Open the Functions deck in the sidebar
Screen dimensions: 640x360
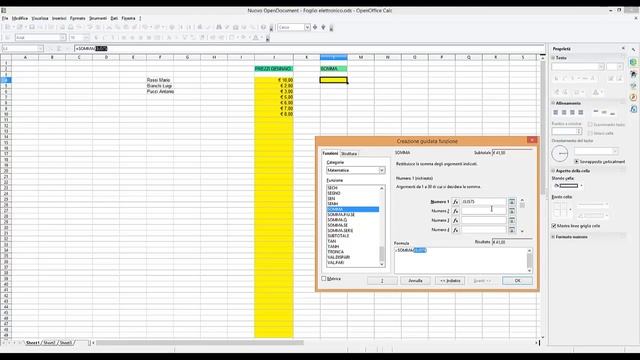[633, 109]
